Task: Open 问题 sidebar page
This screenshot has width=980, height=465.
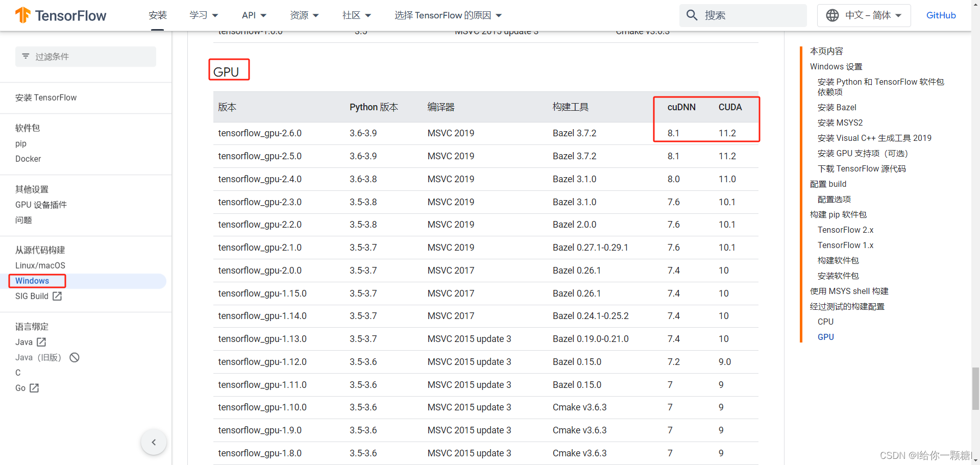Action: point(23,220)
